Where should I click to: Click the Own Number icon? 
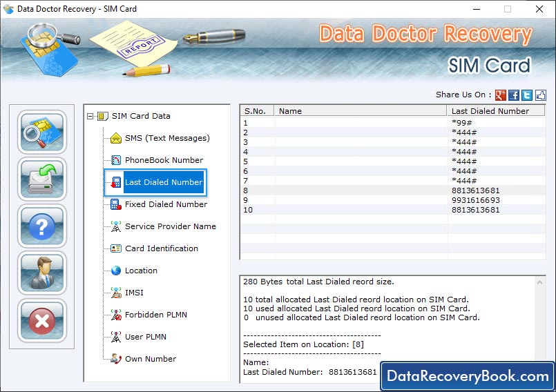coord(116,359)
